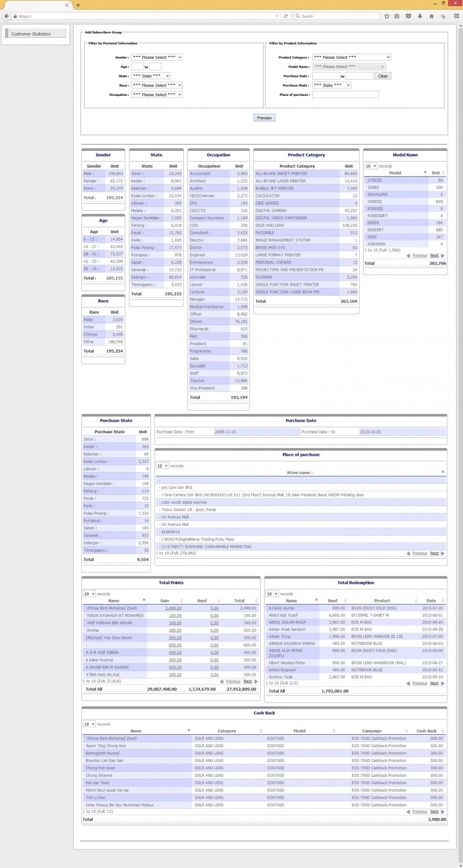Screen dimensions: 463x868
Task: Sort Cash Back table by Campaign arrows
Action: click(407, 731)
